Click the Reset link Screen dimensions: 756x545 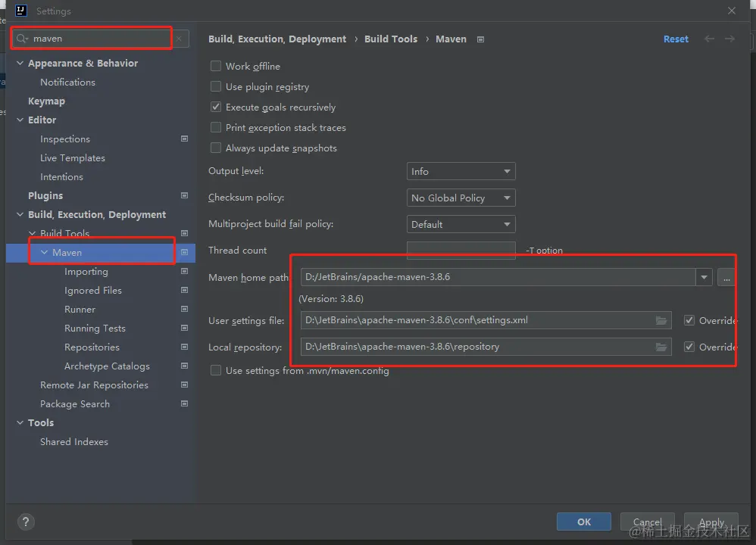tap(676, 39)
